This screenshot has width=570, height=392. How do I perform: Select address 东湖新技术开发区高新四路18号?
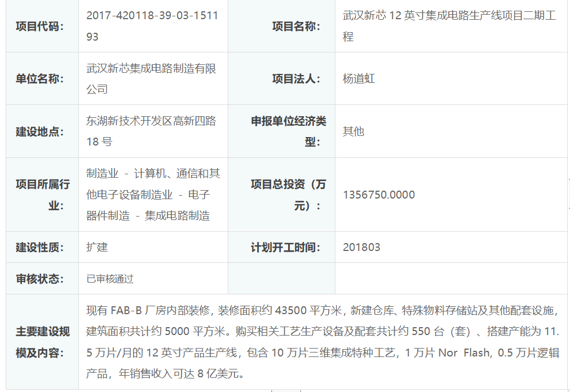151,131
